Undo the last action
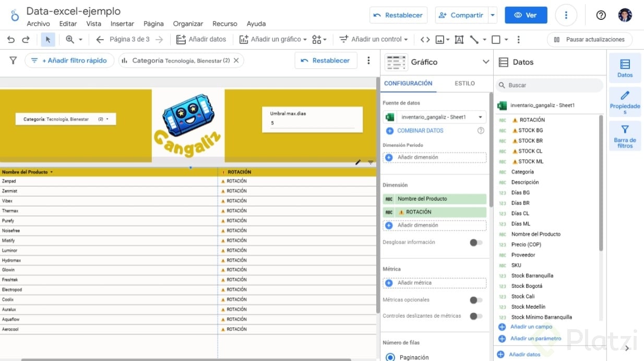This screenshot has height=361, width=644. [x=10, y=40]
